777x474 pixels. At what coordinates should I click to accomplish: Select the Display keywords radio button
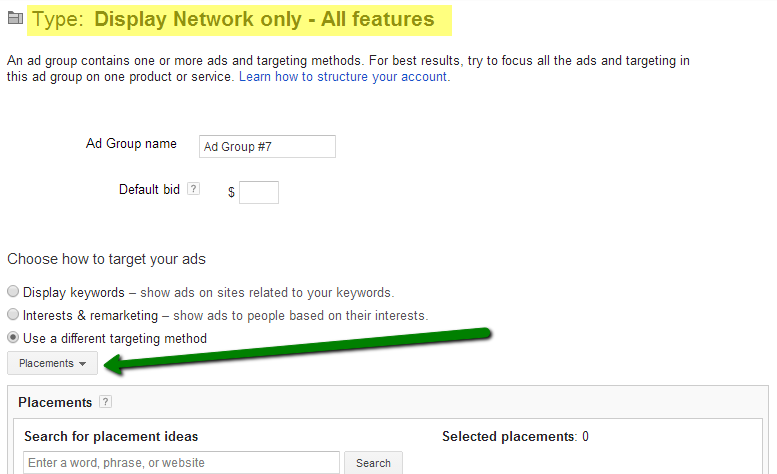13,291
